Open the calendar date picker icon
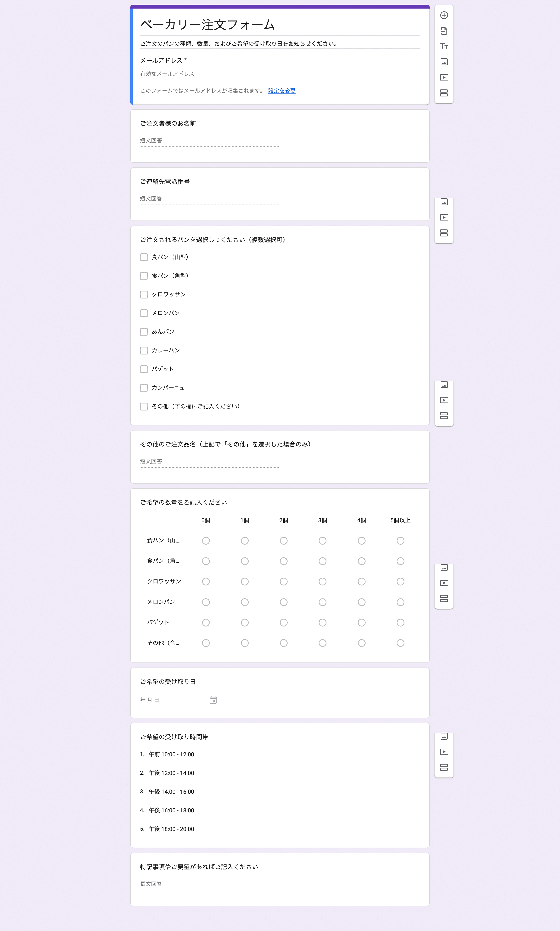Image resolution: width=560 pixels, height=931 pixels. 213,700
